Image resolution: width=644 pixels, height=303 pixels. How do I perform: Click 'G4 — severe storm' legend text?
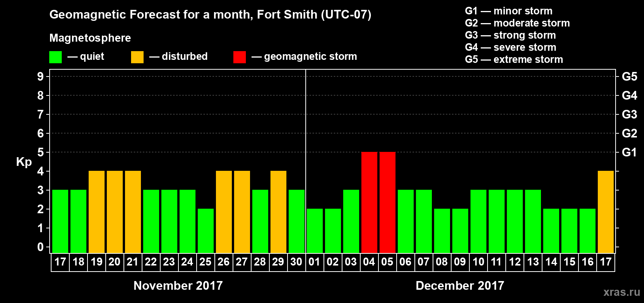click(x=511, y=47)
